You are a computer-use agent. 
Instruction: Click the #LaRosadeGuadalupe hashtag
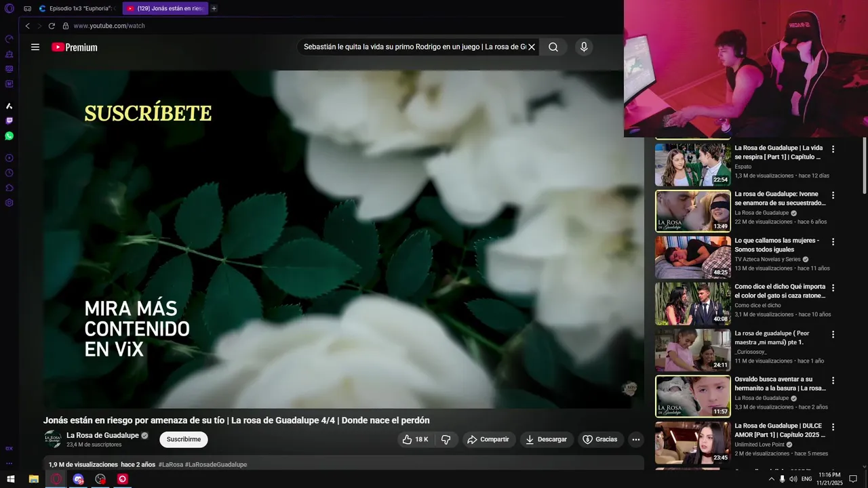click(216, 464)
